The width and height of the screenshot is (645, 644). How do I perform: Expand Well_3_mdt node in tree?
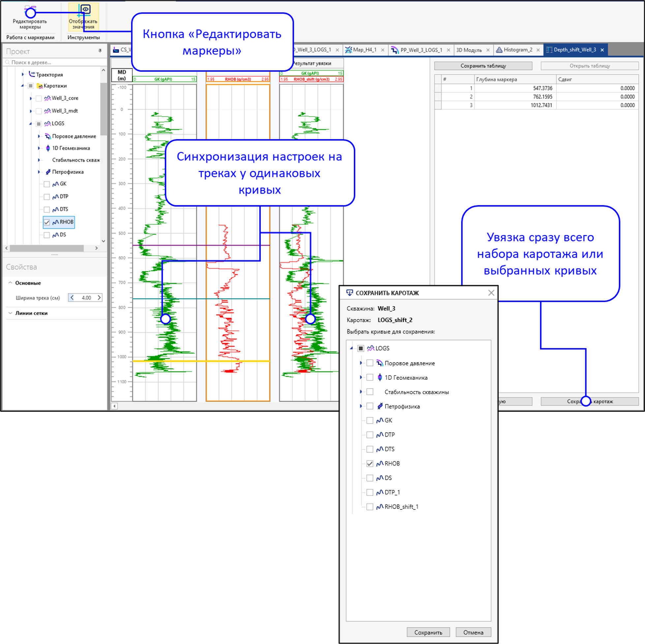(31, 111)
